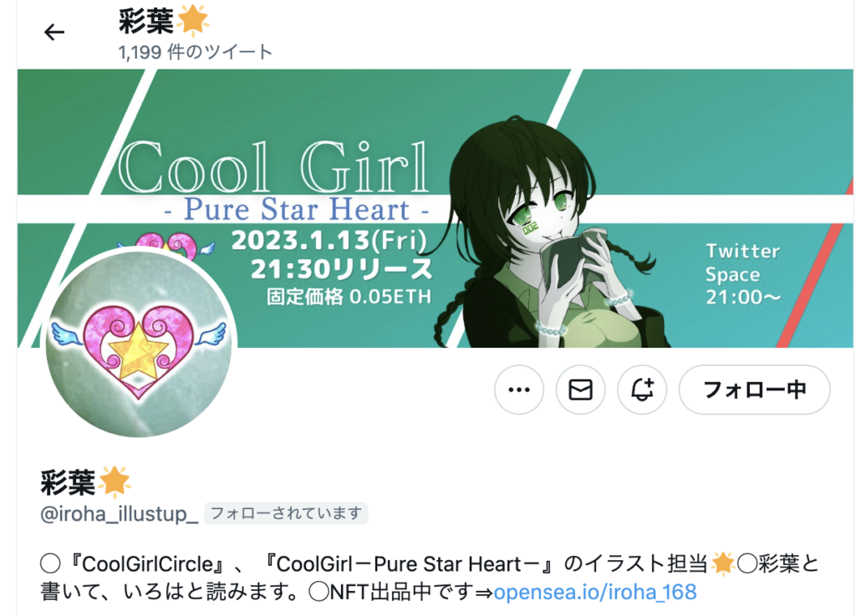Screen dimensions: 856x616
Task: View the winged heart profile picture
Action: pyautogui.click(x=139, y=342)
